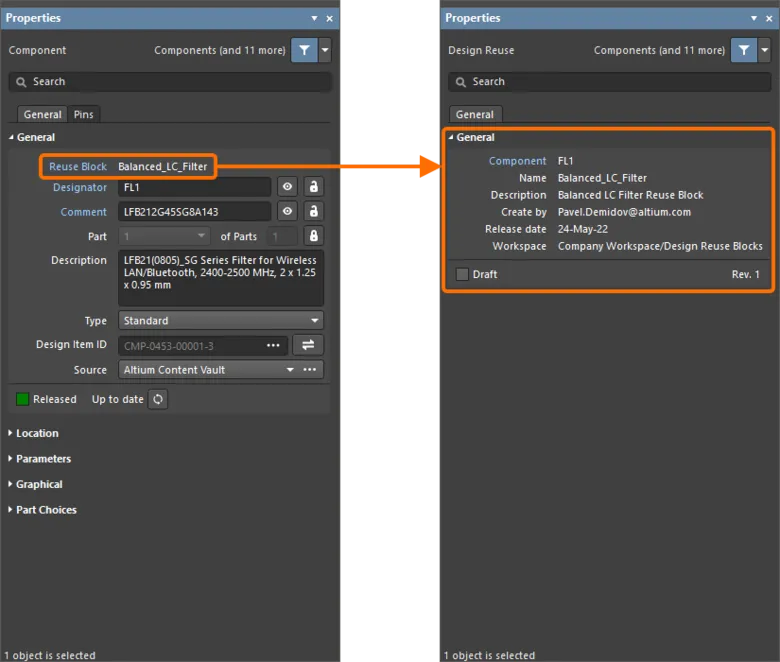Click Search field in Component panel
Image resolution: width=780 pixels, height=662 pixels.
(x=170, y=82)
